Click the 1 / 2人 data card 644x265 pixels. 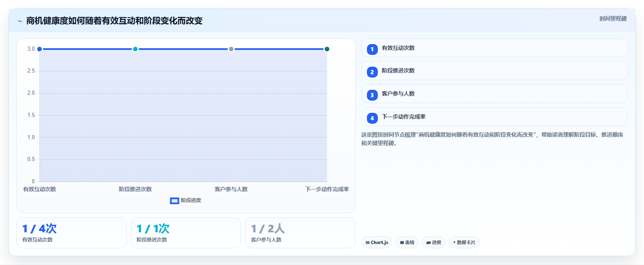coord(300,233)
